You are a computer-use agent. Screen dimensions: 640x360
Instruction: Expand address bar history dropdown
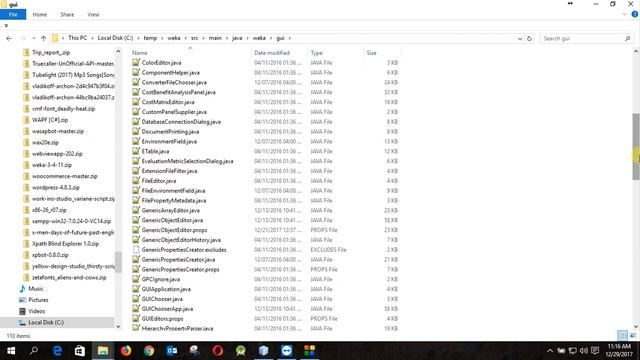[x=520, y=38]
